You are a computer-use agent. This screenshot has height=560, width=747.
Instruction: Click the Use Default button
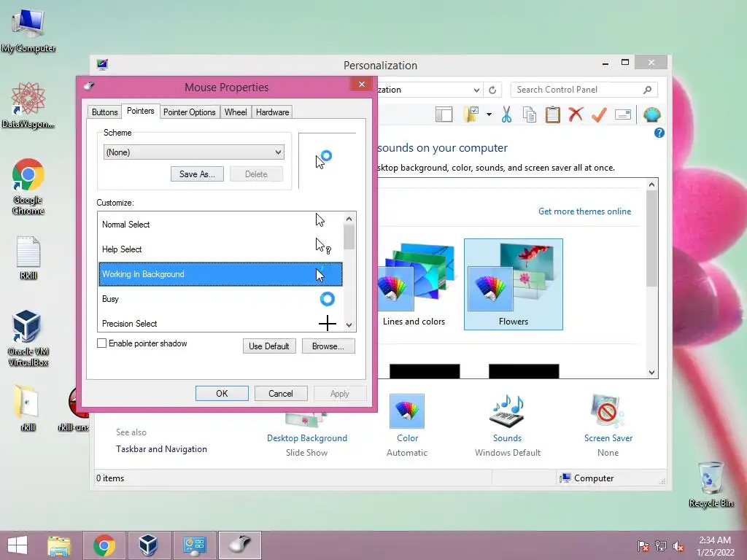coord(269,346)
